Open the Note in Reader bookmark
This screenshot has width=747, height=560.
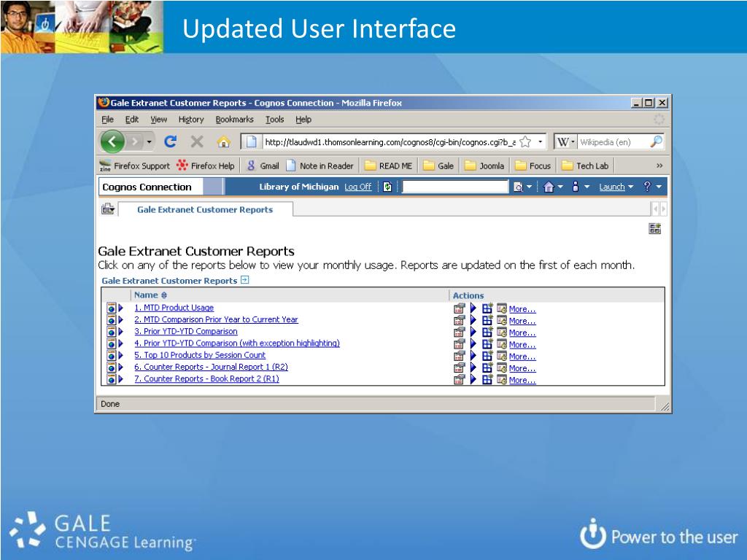(x=320, y=166)
